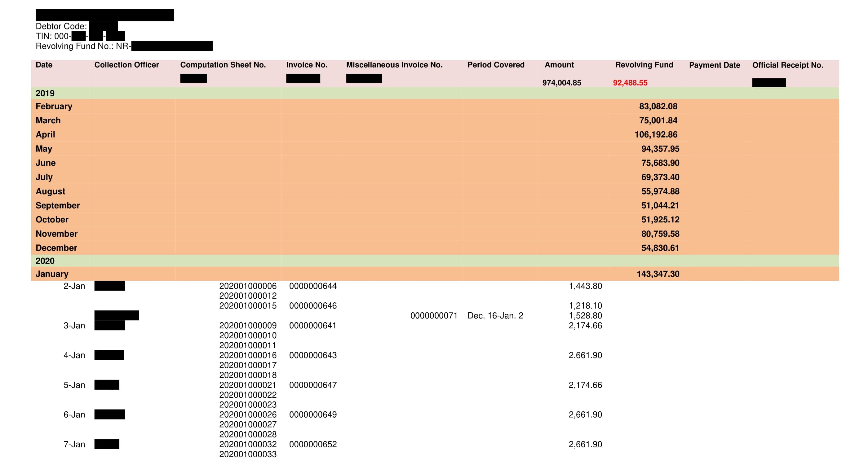Image resolution: width=868 pixels, height=465 pixels.
Task: Select the September month row label
Action: pyautogui.click(x=58, y=205)
